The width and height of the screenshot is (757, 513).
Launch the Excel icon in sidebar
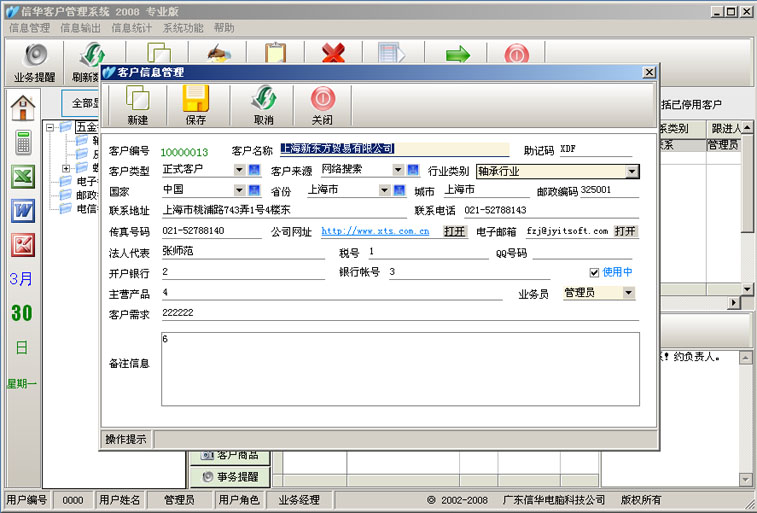tap(22, 177)
